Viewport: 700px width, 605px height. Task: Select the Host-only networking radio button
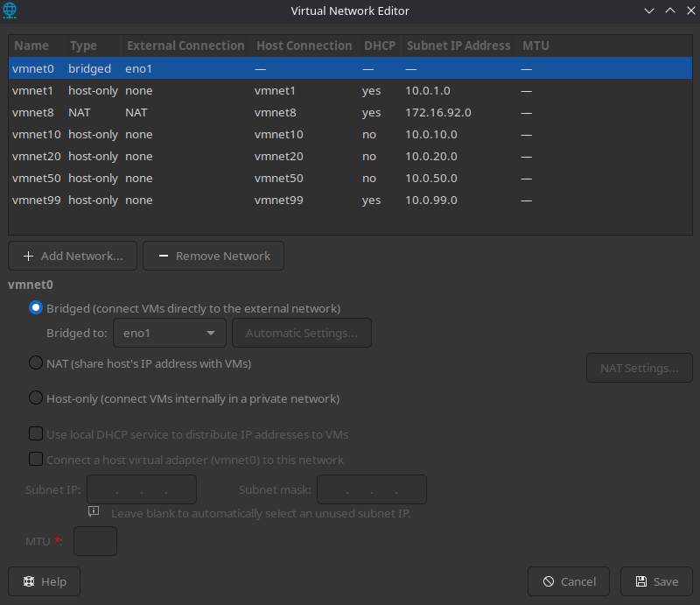36,397
